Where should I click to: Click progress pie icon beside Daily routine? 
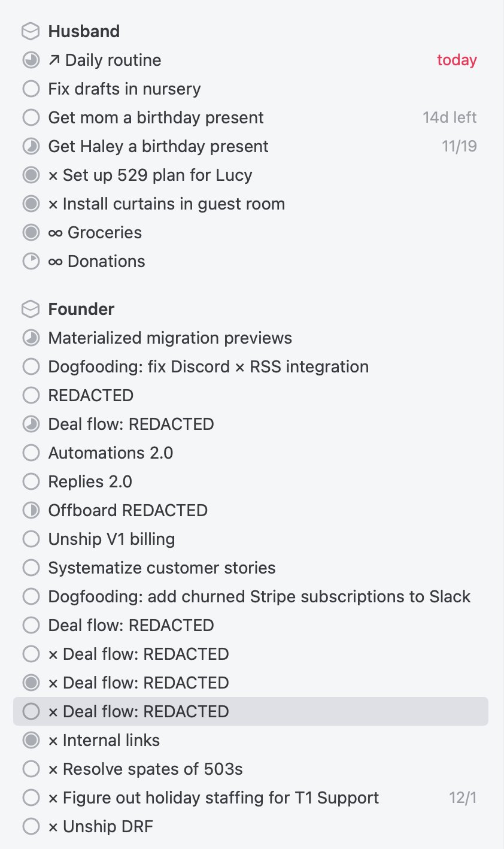pyautogui.click(x=31, y=60)
